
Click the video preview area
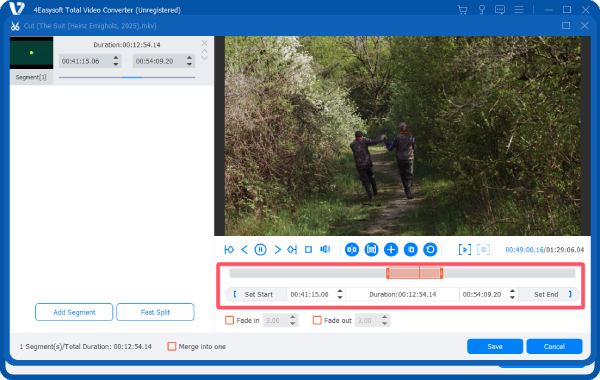click(x=402, y=136)
